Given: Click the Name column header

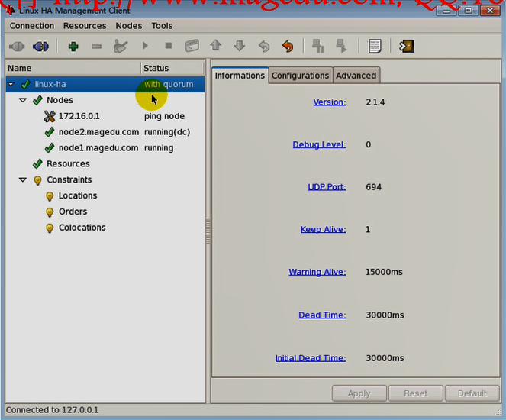Looking at the screenshot, I should click(x=73, y=68).
